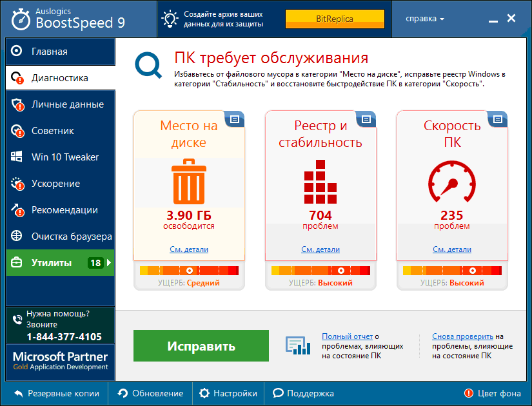
Task: Click the report chart icon
Action: pos(298,345)
